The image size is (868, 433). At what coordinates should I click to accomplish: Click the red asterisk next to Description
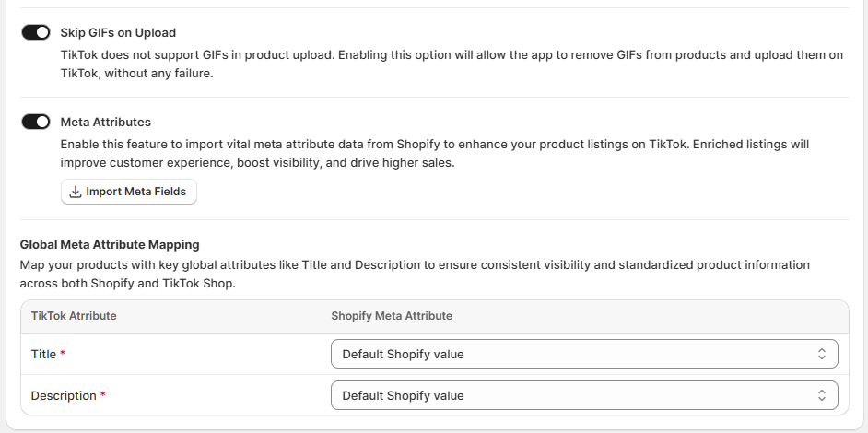click(x=103, y=395)
